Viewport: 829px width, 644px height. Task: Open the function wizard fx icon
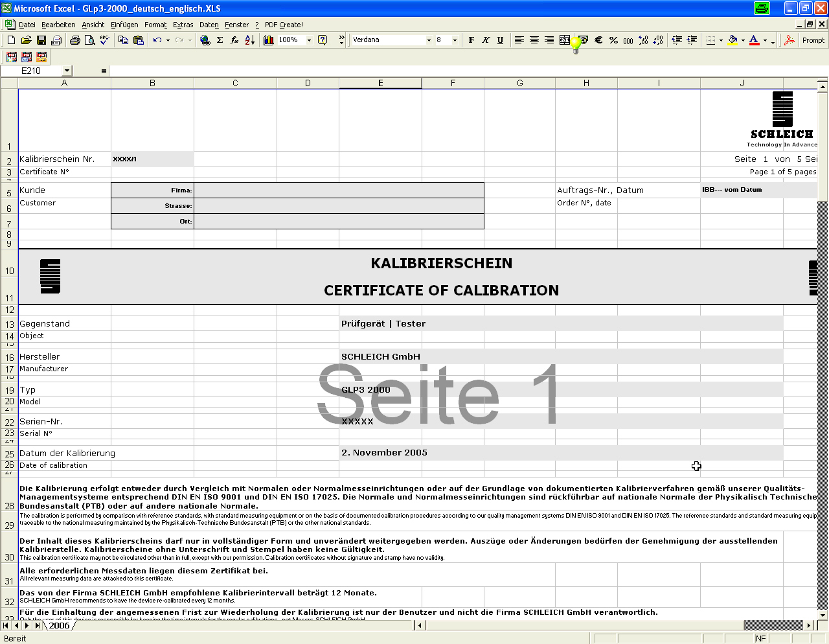pyautogui.click(x=234, y=40)
